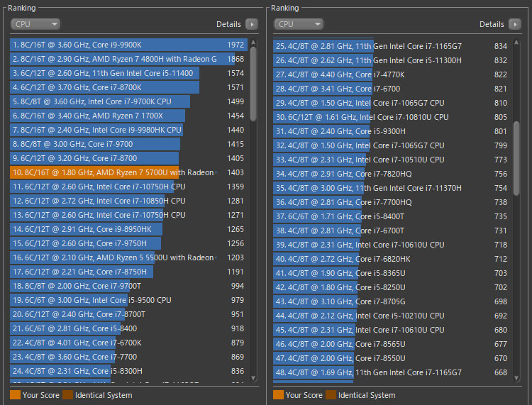The width and height of the screenshot is (532, 405).
Task: Select row 34 Core i7-7820HQ
Action: click(x=392, y=174)
